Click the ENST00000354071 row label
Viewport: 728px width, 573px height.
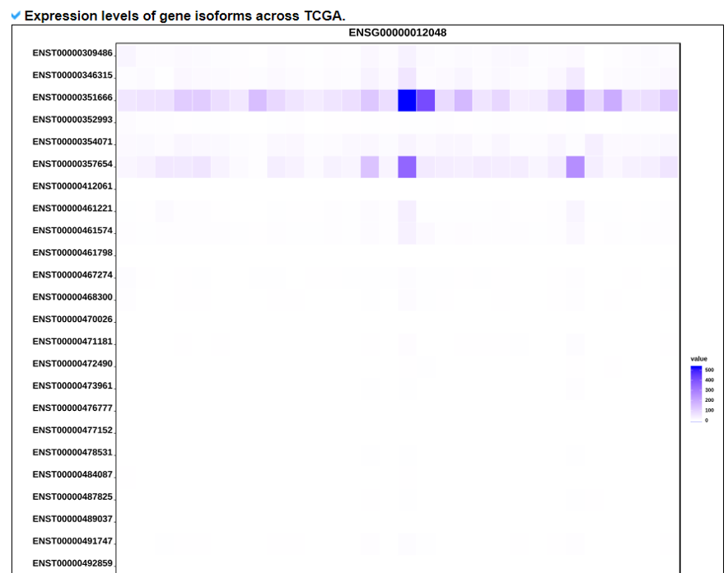coord(72,142)
